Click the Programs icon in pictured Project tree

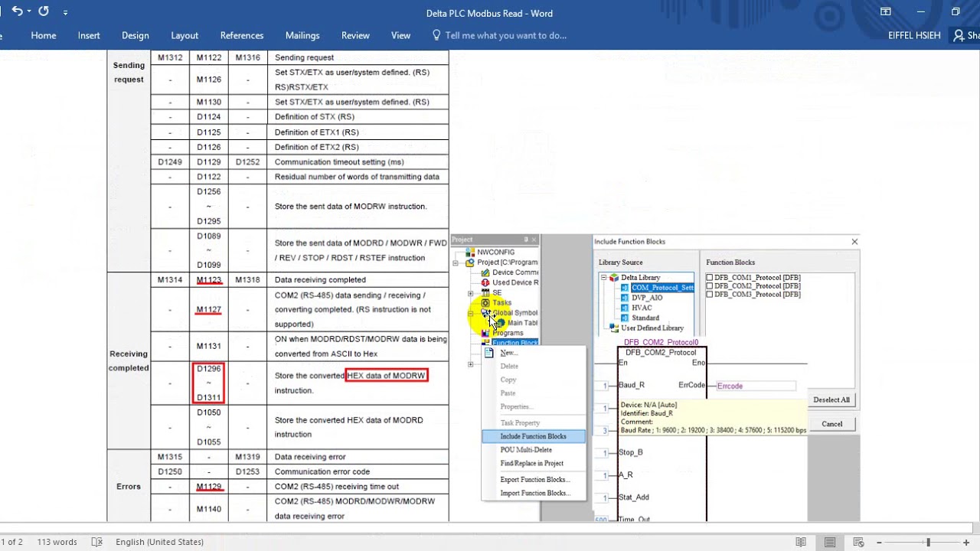tap(485, 333)
